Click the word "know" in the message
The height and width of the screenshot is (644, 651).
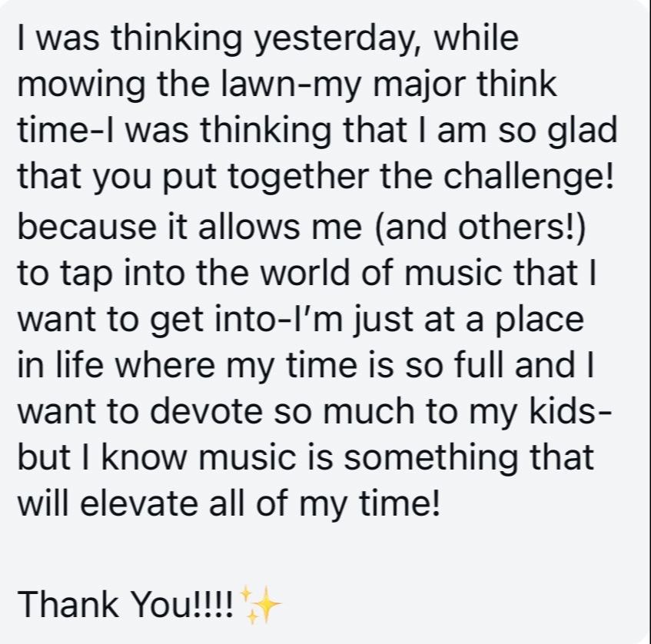click(144, 456)
